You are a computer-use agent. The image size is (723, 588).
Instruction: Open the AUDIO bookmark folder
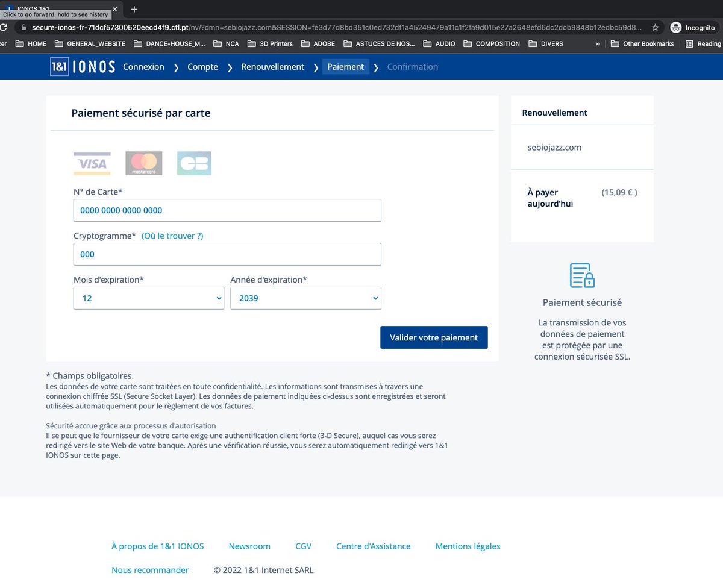click(x=439, y=44)
